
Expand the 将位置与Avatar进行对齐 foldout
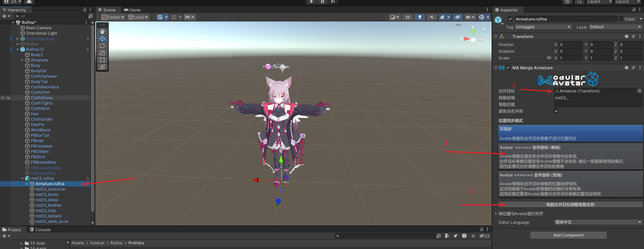coord(496,214)
